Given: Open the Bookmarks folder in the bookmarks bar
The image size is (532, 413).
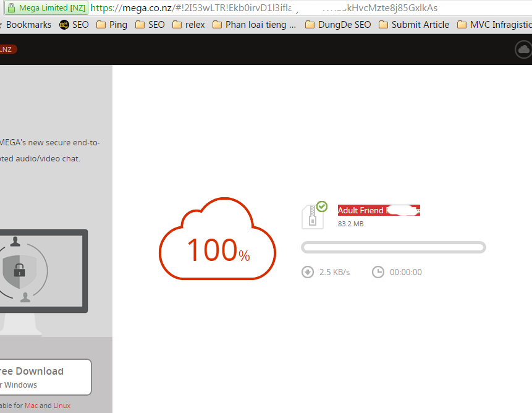Looking at the screenshot, I should point(27,25).
